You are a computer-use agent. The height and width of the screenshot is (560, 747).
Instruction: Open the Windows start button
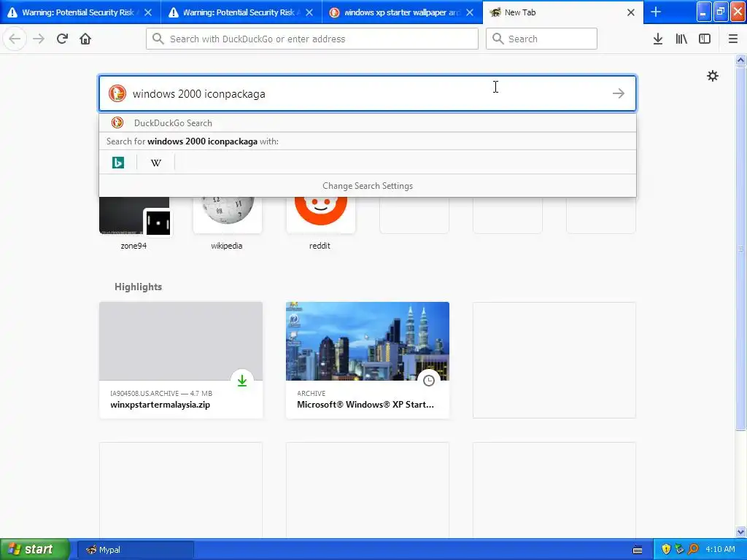tap(35, 549)
